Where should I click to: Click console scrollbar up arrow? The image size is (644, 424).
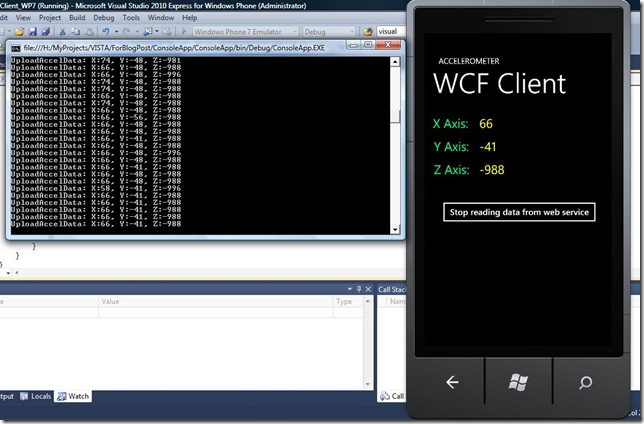point(395,62)
